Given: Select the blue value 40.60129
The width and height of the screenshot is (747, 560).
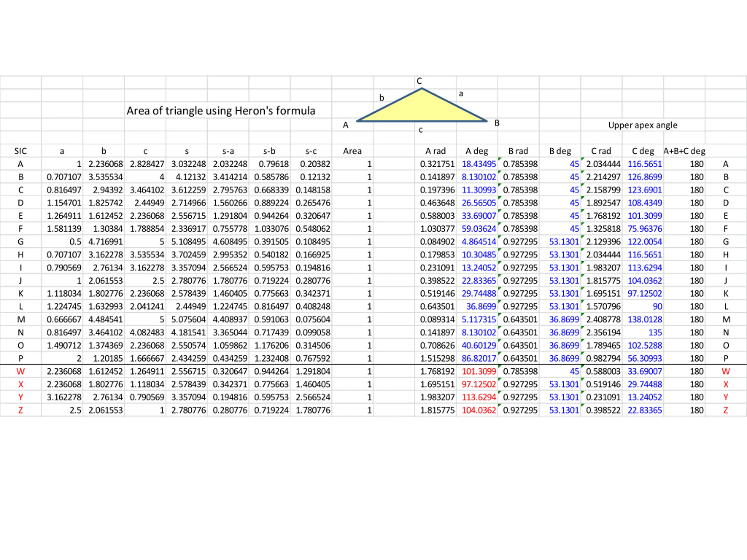Looking at the screenshot, I should click(479, 345).
